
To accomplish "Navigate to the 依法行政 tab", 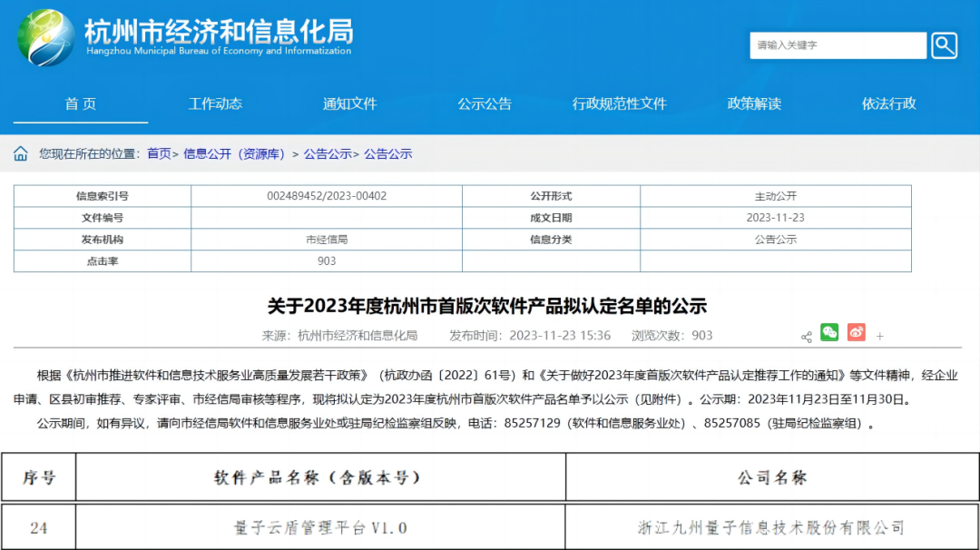I will tap(888, 103).
